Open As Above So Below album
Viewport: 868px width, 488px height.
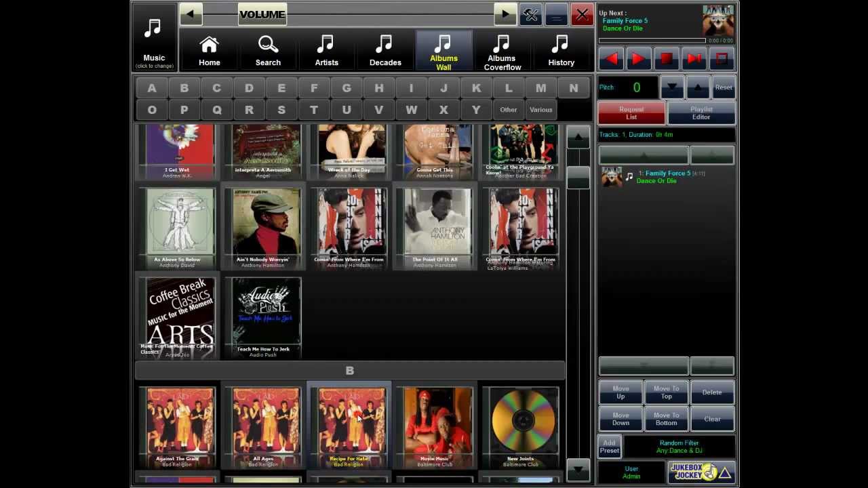point(178,228)
